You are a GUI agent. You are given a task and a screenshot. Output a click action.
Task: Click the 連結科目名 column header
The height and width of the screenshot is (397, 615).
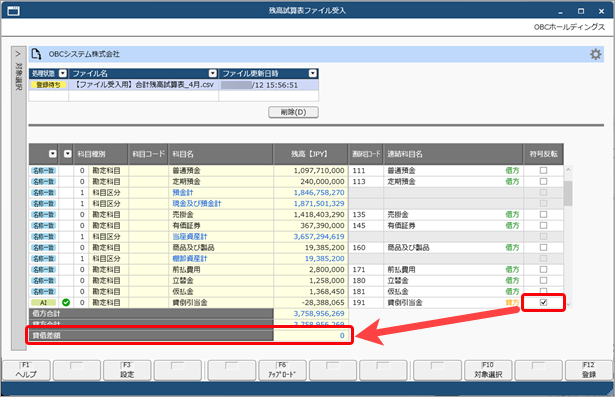click(x=453, y=154)
